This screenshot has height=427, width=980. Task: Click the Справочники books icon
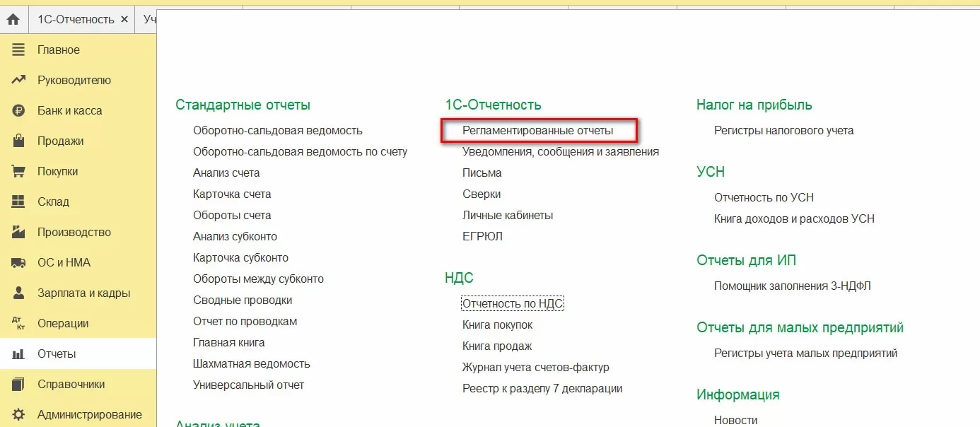coord(18,385)
